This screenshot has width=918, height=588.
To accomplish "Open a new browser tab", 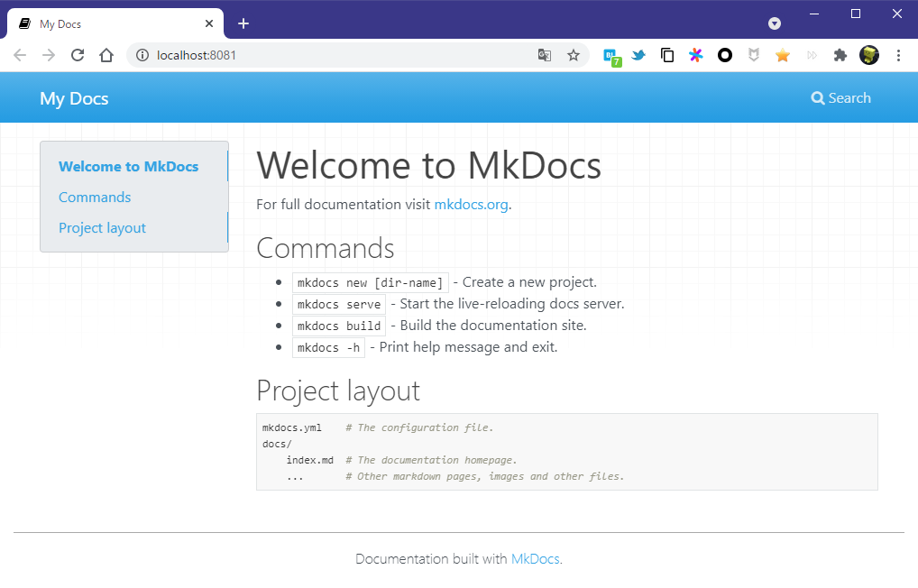I will pos(243,23).
